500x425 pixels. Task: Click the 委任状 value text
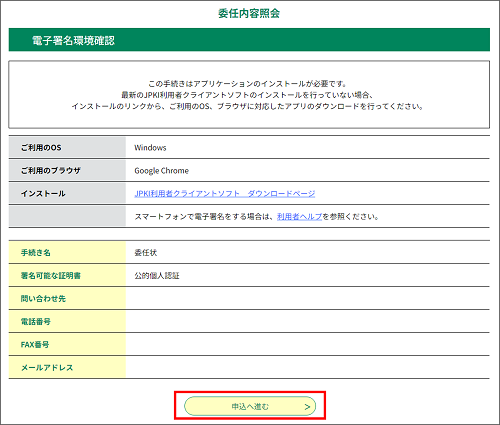coord(146,252)
